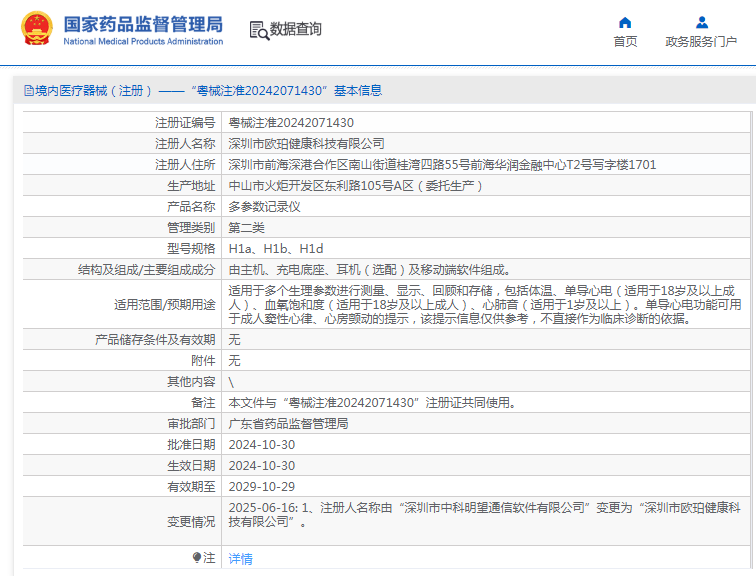Click model value H1a、H1b、H1d
The width and height of the screenshot is (756, 576).
coord(276,249)
